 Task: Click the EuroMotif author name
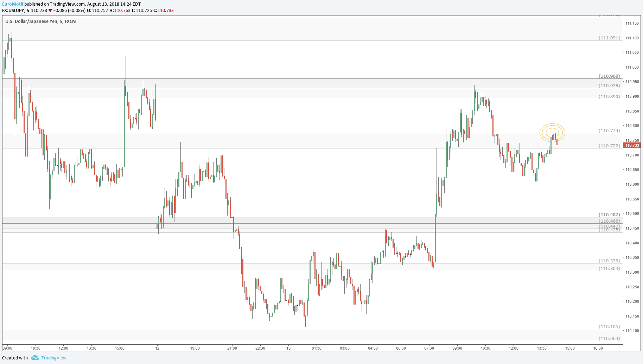[13, 4]
